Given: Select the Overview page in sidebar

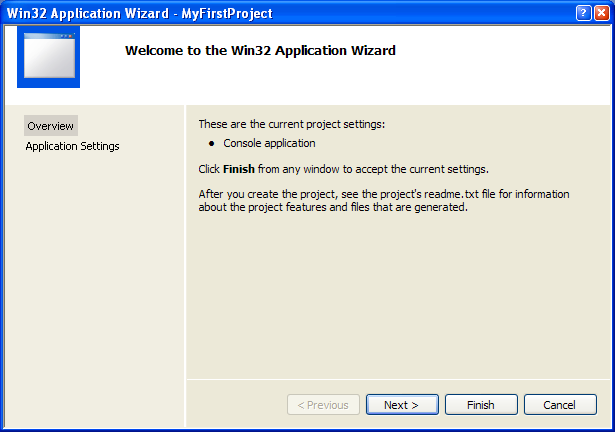Looking at the screenshot, I should coord(51,126).
